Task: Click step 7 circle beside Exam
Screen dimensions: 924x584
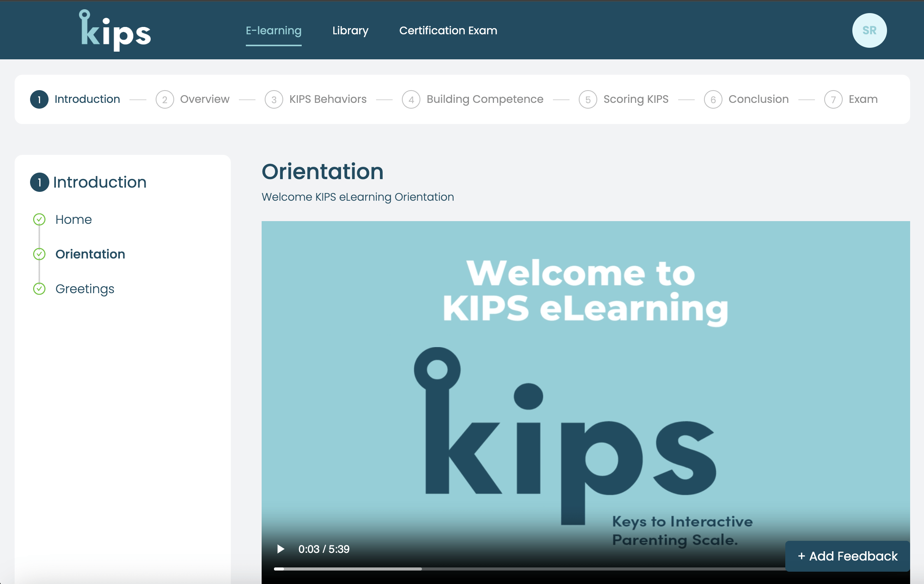Action: point(833,99)
